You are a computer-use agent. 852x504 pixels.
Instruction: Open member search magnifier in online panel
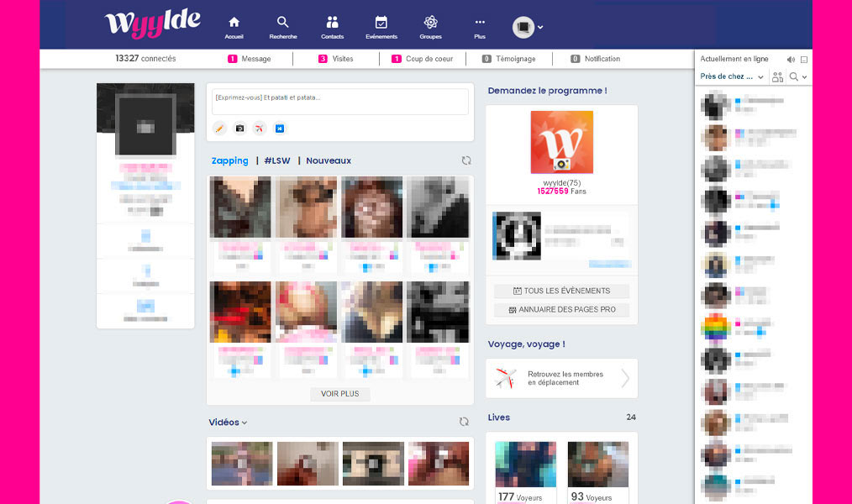pyautogui.click(x=793, y=76)
